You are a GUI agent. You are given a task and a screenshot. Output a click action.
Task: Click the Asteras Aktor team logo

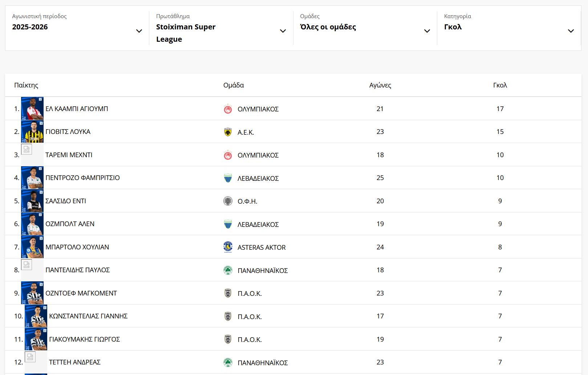tap(228, 247)
